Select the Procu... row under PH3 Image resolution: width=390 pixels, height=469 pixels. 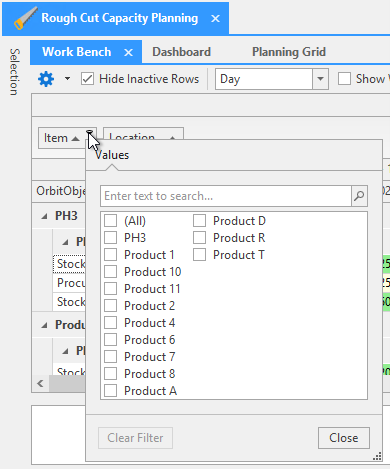click(69, 283)
